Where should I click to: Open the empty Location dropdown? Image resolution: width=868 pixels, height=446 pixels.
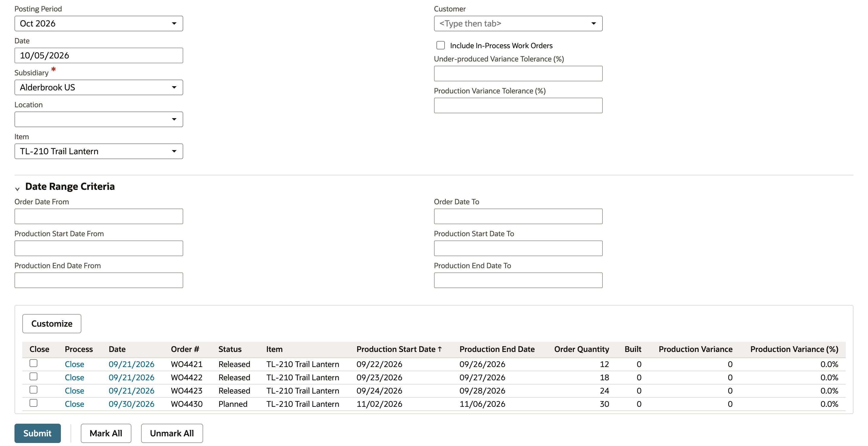[98, 120]
